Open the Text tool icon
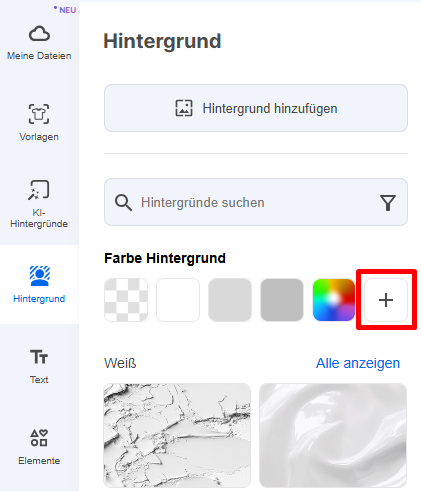This screenshot has width=421, height=491. 39,357
